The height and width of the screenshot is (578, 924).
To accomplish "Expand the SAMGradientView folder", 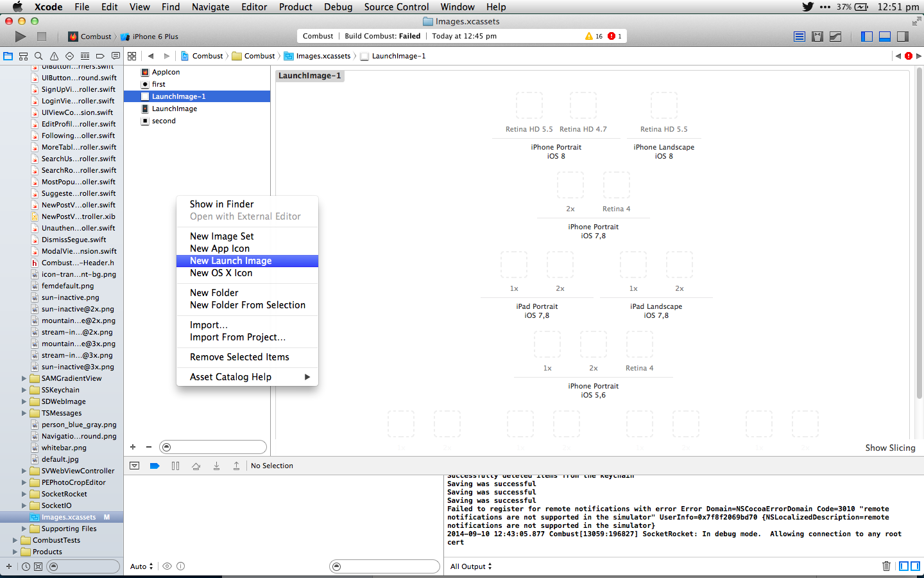I will click(24, 378).
